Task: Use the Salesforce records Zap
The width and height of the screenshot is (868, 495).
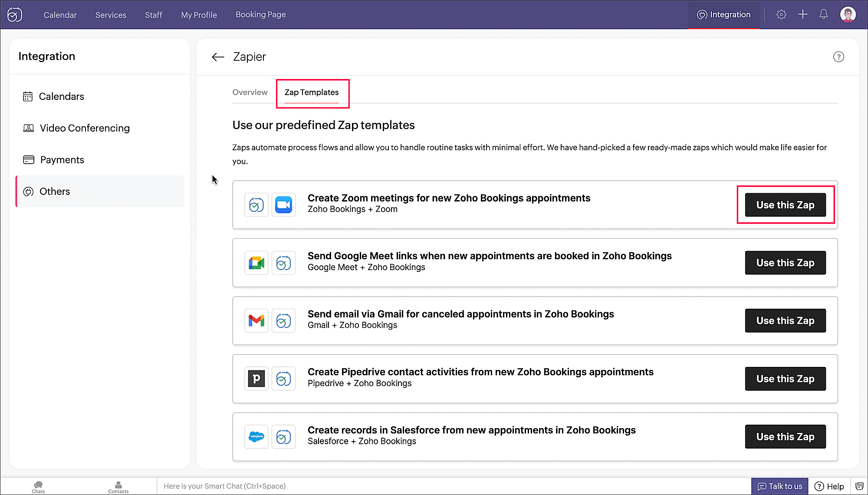Action: 785,436
